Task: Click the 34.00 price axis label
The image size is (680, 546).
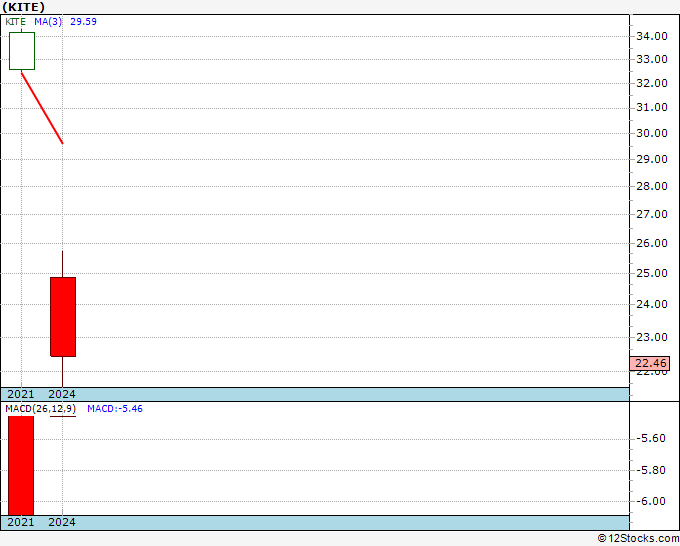Action: (x=651, y=36)
